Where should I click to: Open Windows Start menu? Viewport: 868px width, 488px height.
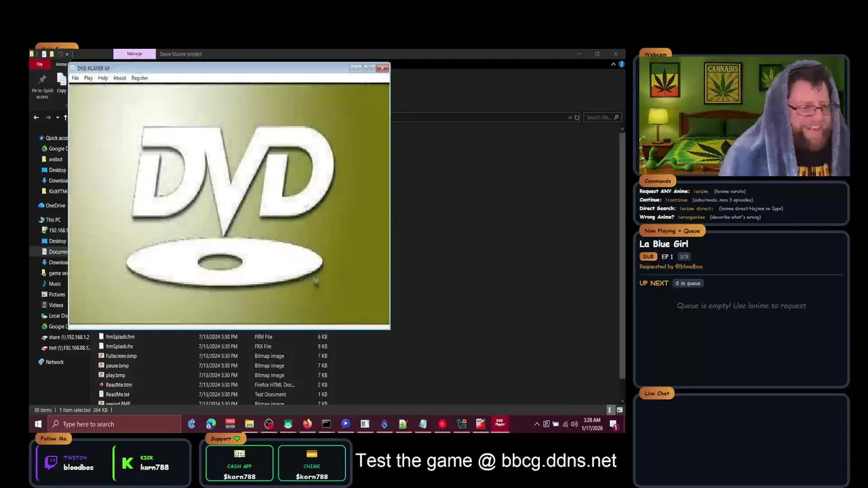(x=38, y=424)
